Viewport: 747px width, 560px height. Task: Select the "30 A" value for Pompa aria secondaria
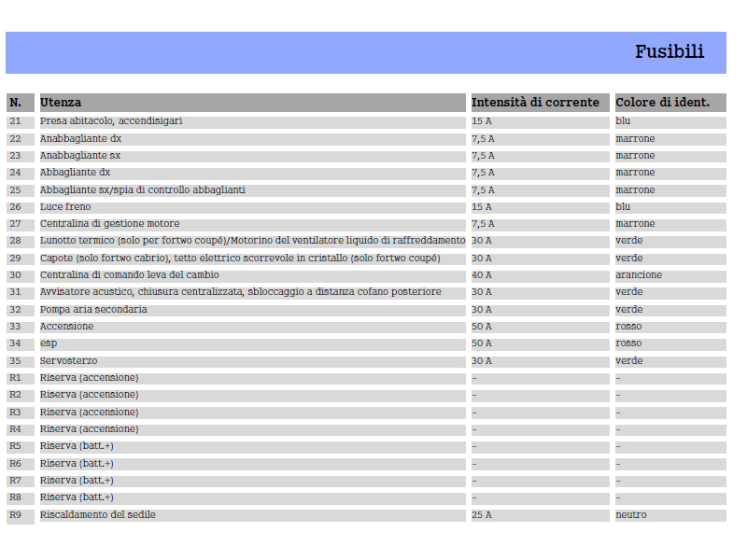click(x=482, y=310)
